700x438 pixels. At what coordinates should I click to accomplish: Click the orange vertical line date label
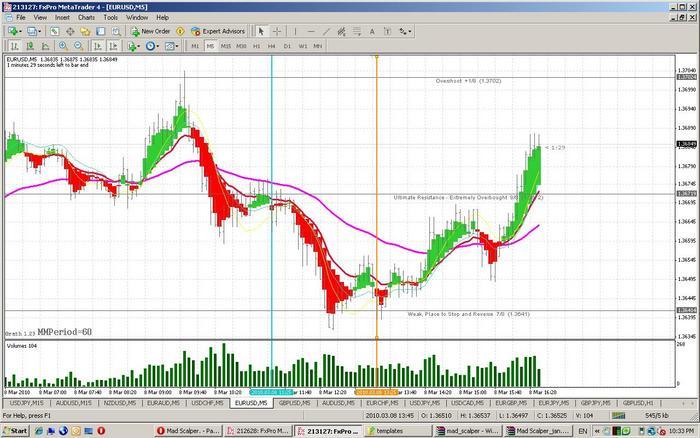point(376,392)
